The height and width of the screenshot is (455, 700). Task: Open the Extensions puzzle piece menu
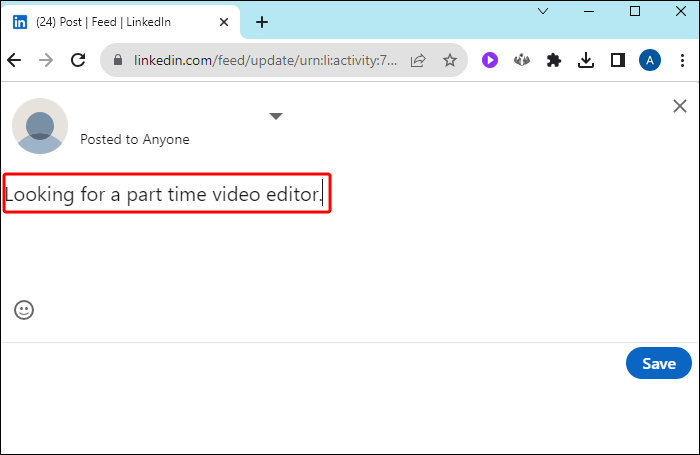click(554, 60)
